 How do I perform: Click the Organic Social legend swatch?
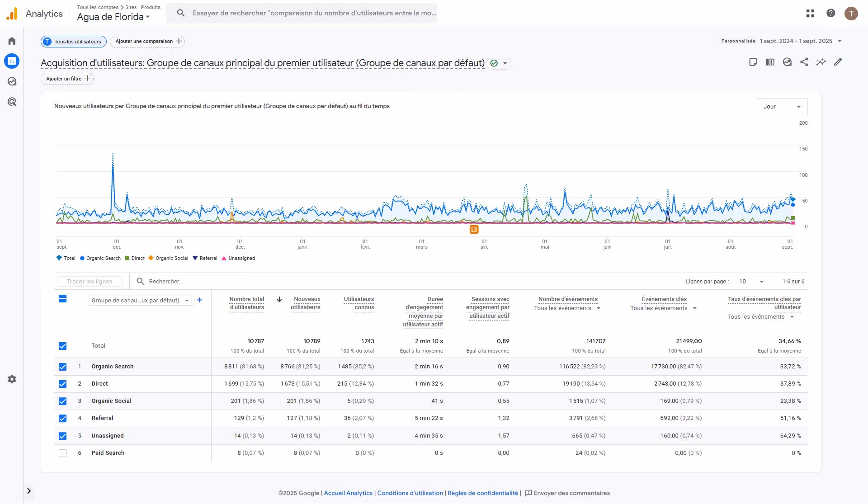tap(151, 258)
